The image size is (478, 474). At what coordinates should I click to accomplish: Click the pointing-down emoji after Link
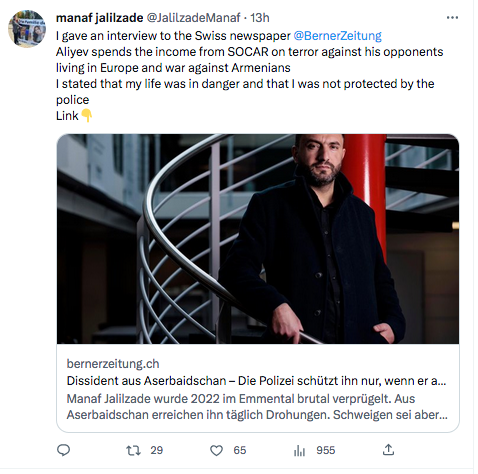coord(87,116)
